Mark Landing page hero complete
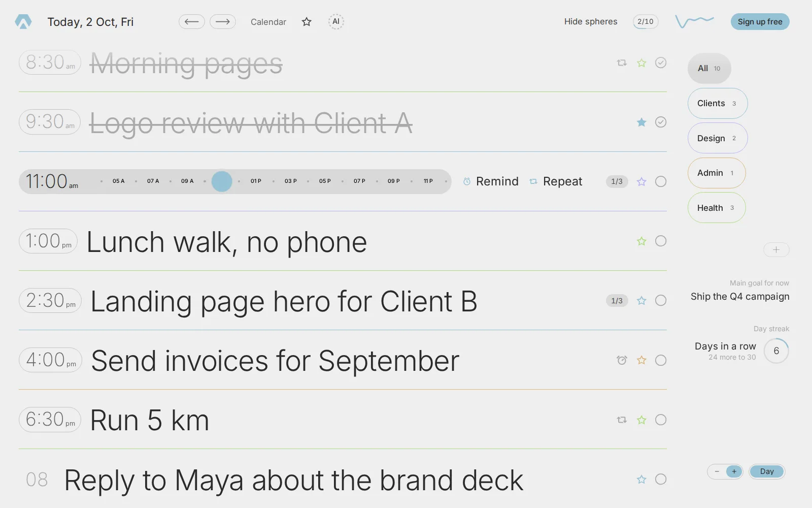 661,300
